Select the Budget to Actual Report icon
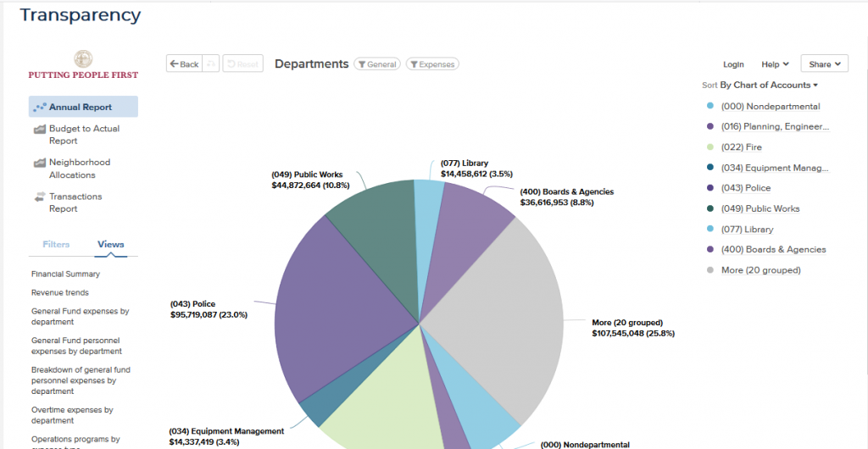The image size is (868, 449). coord(39,129)
